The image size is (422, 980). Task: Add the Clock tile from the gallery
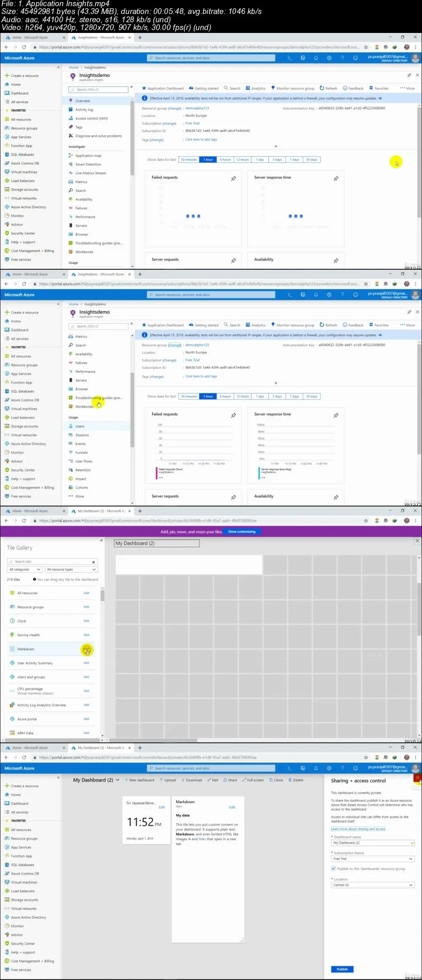[x=86, y=621]
